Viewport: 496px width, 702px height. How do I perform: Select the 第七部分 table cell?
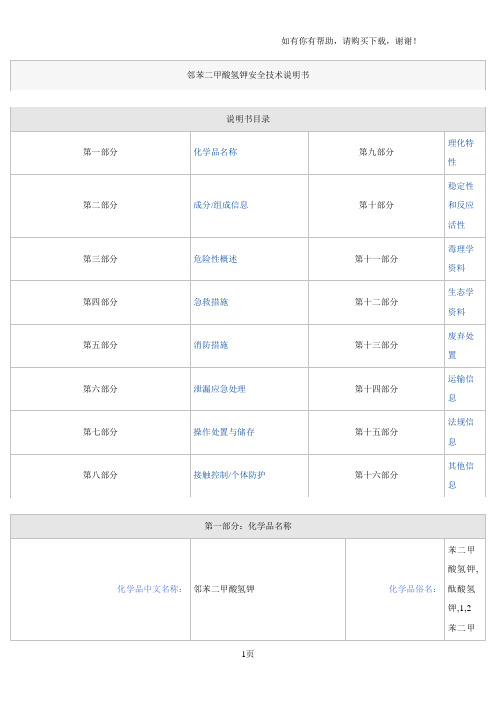100,432
